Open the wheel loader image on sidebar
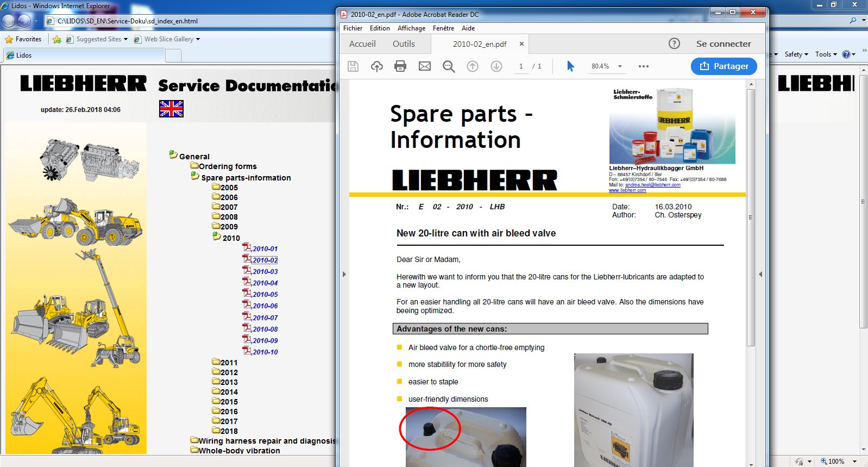 click(x=76, y=221)
